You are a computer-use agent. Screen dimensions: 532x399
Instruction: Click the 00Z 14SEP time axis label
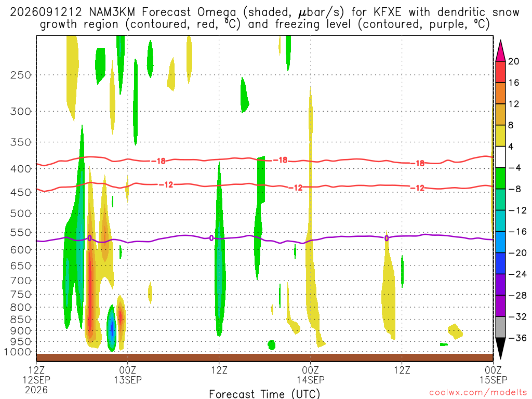click(311, 375)
